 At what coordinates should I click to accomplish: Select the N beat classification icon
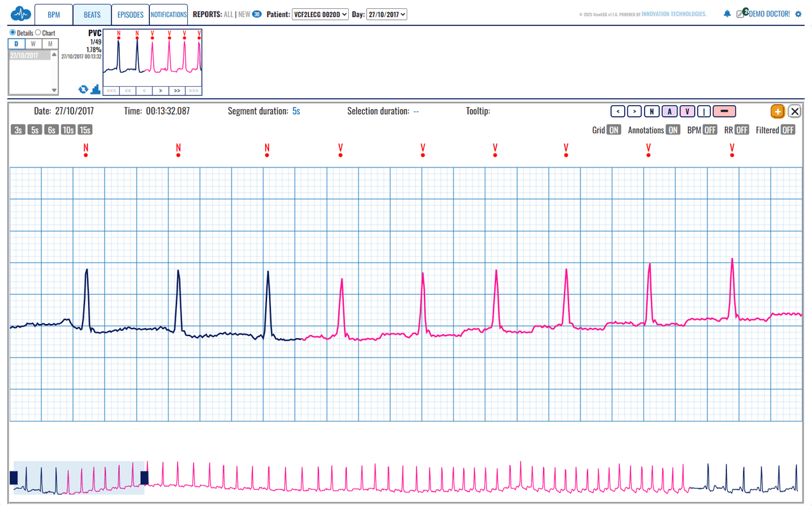(652, 111)
